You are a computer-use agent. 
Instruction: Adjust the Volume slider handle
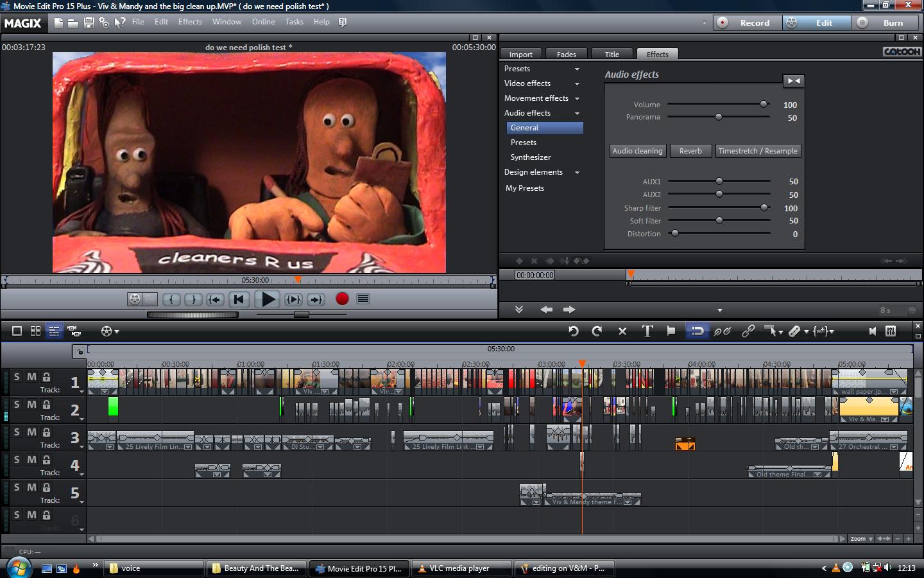[764, 104]
